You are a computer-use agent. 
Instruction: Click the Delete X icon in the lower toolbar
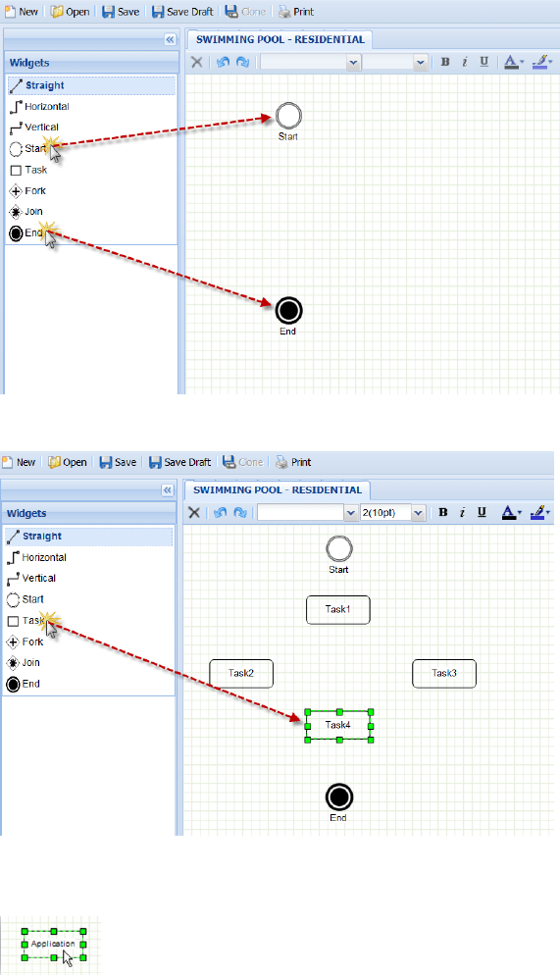tap(194, 512)
